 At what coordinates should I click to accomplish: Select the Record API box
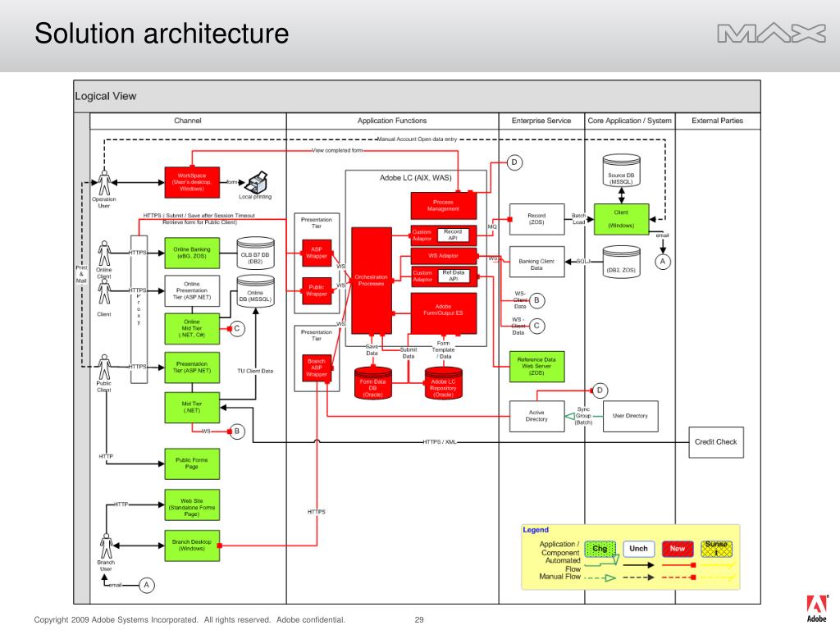(453, 235)
